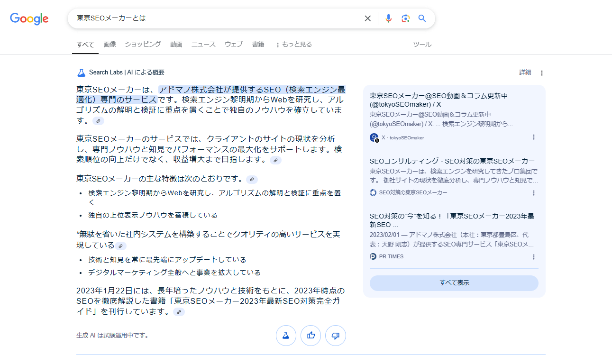This screenshot has height=364, width=612.
Task: Open the three-dot menu for the SEO対策の東京SEOメーカー source
Action: click(x=533, y=193)
